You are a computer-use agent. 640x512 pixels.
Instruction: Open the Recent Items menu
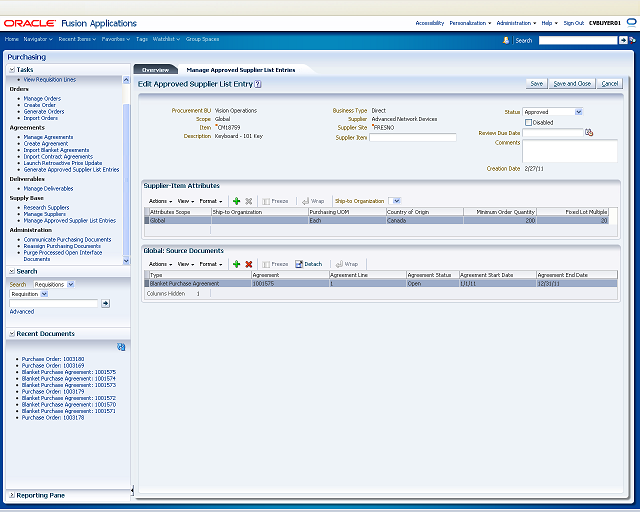click(77, 39)
